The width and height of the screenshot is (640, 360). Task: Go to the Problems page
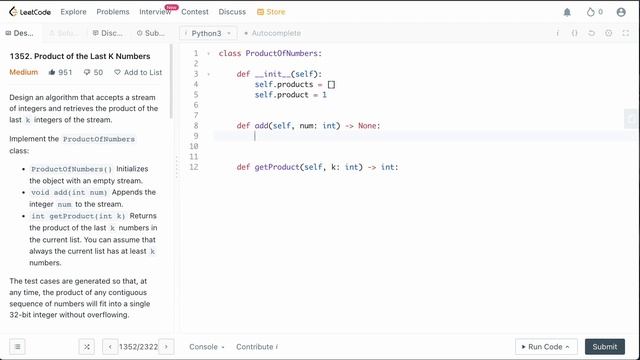(x=113, y=12)
